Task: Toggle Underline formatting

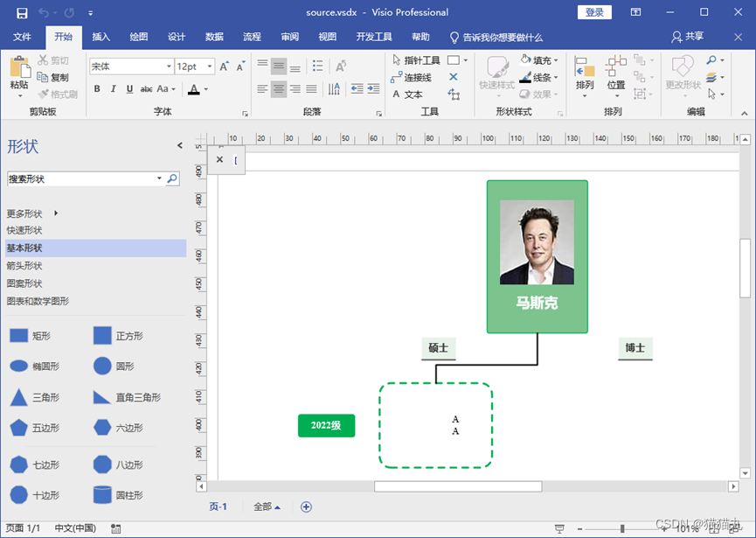Action: [129, 88]
